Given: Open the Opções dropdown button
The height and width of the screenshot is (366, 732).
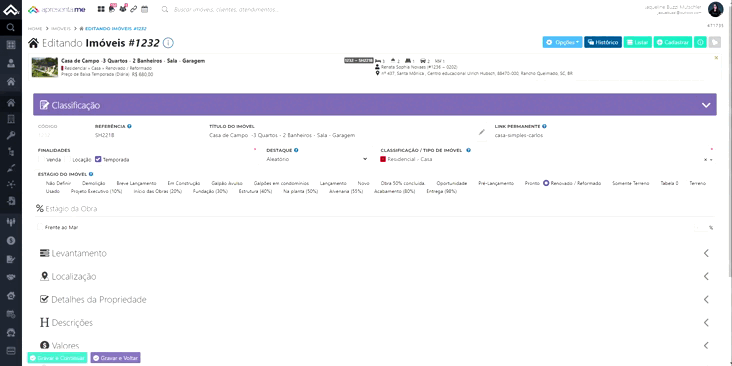Looking at the screenshot, I should (x=562, y=42).
